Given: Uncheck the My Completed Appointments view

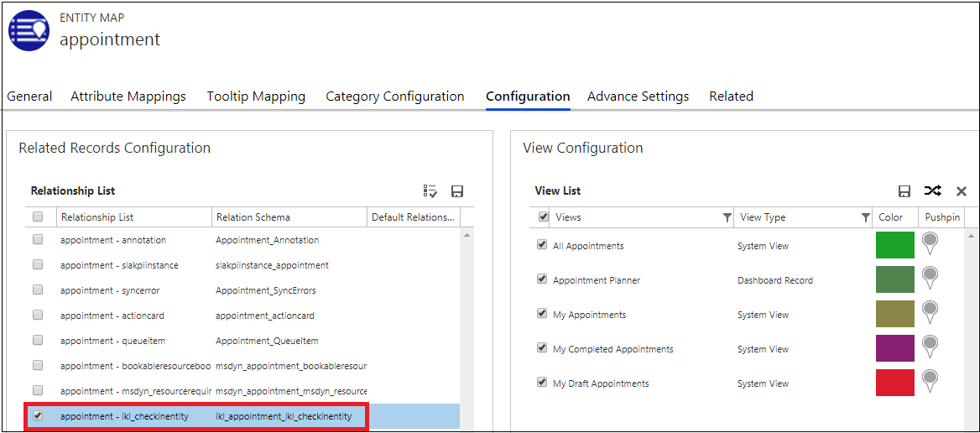Looking at the screenshot, I should (542, 348).
